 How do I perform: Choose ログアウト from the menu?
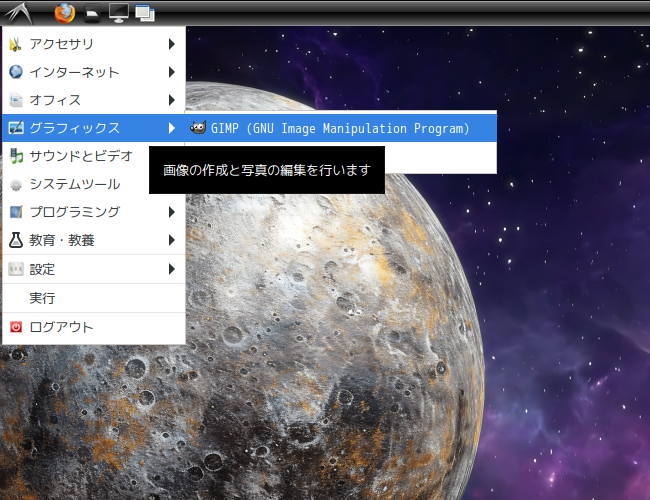(94, 327)
